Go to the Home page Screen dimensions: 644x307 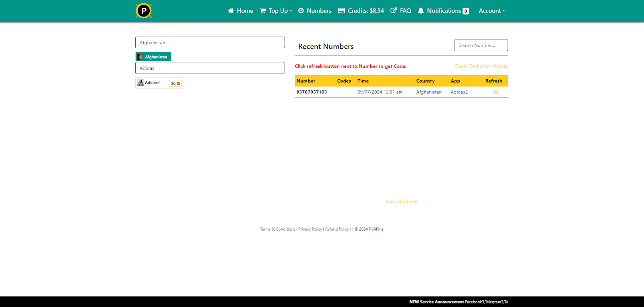[241, 11]
